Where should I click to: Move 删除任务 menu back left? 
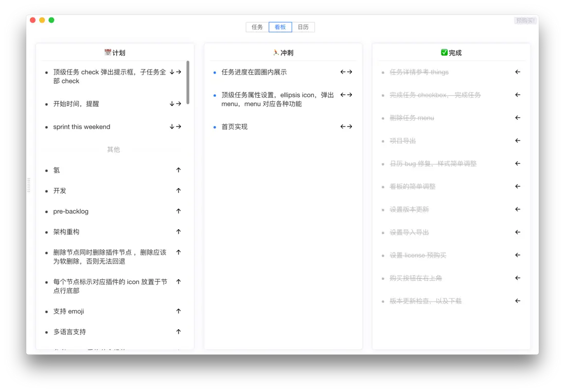point(518,118)
